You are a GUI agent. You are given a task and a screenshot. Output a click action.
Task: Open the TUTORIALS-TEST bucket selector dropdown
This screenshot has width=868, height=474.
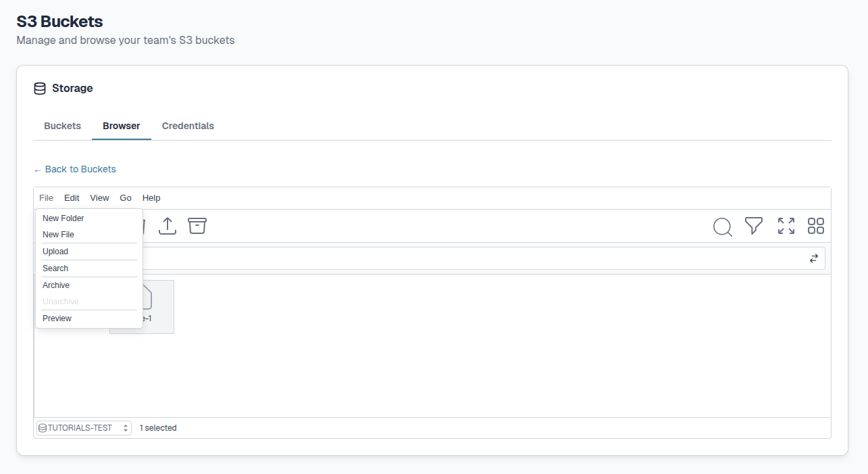point(84,428)
